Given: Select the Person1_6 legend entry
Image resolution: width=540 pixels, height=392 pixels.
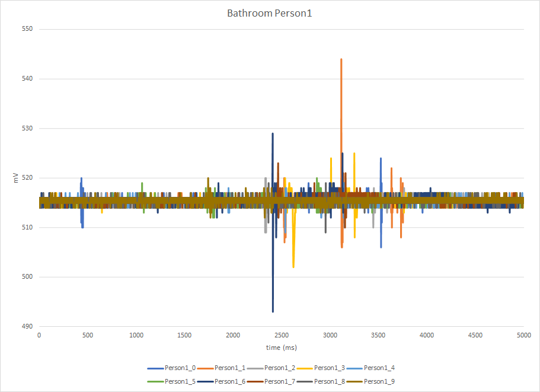Looking at the screenshot, I should coord(221,381).
